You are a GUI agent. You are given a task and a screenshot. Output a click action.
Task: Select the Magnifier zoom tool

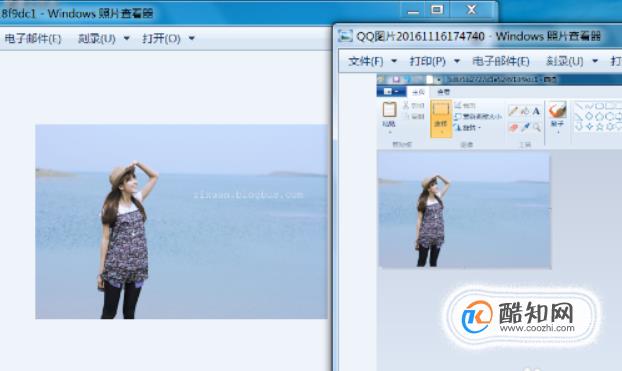click(536, 127)
